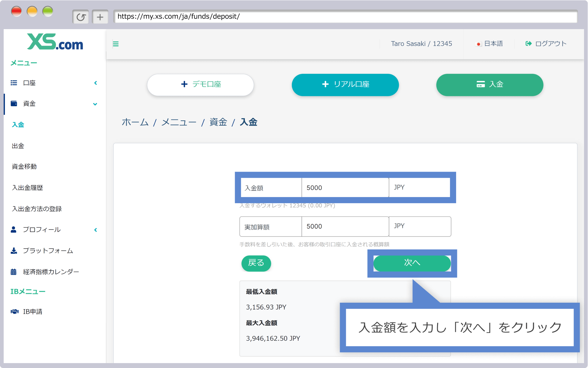588x368 pixels.
Task: Click the メニュー section heading in sidebar
Action: coord(24,63)
